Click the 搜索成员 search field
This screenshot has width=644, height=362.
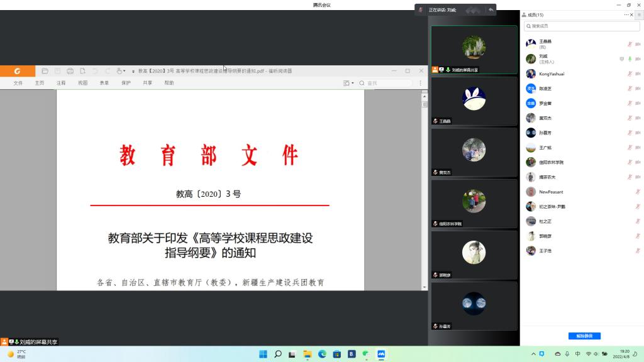(x=582, y=26)
